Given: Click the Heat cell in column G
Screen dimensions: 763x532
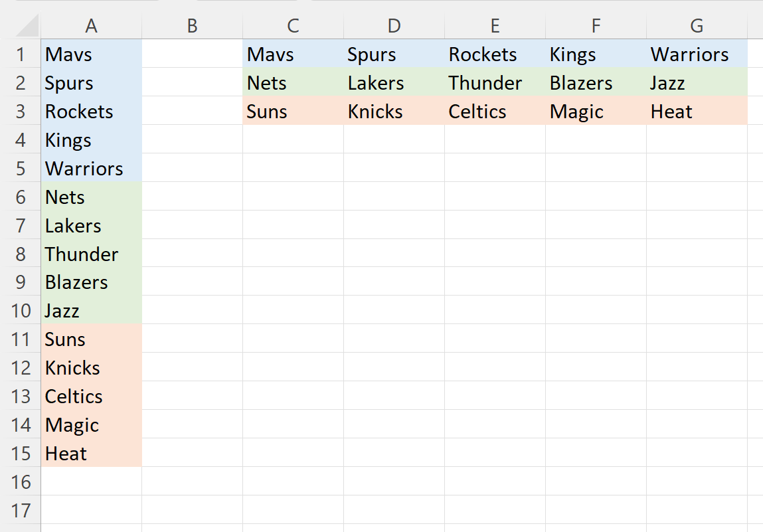Looking at the screenshot, I should point(697,111).
